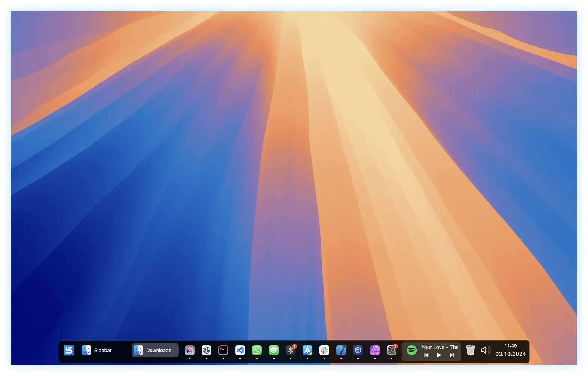588x376 pixels.
Task: Open System Settings with notification badge
Action: point(392,350)
